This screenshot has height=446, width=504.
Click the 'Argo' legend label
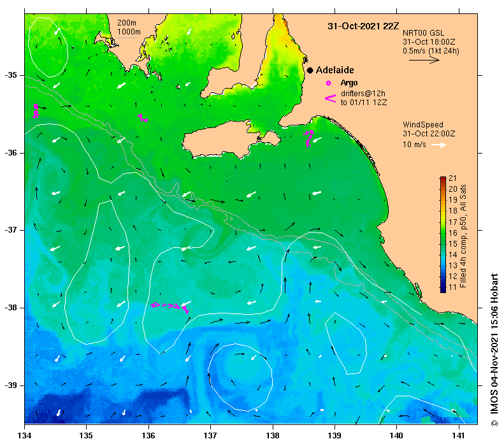(349, 83)
